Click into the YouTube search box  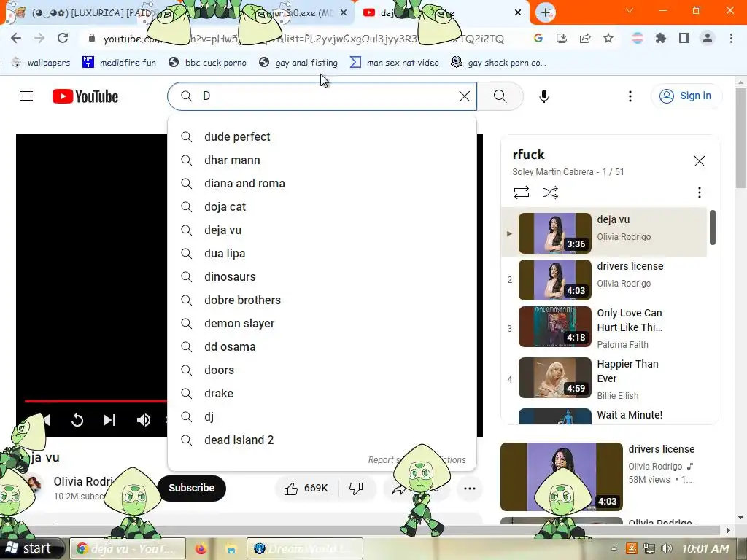pos(322,96)
